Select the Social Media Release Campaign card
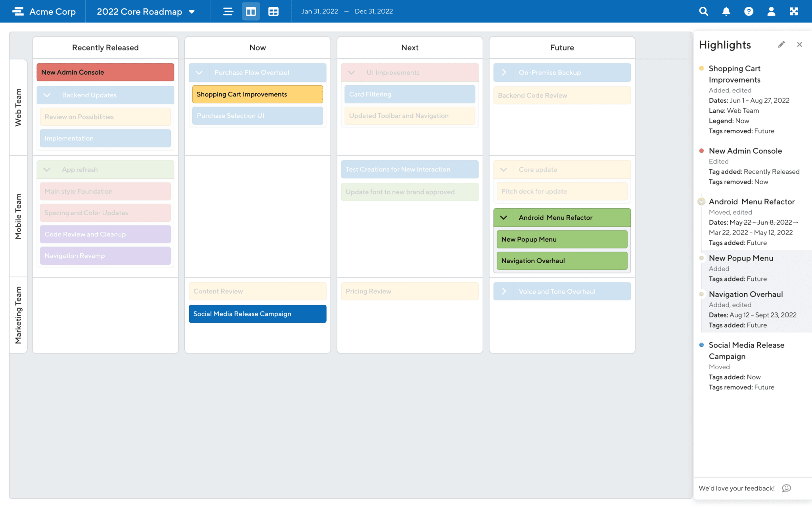The image size is (812, 508). point(257,314)
